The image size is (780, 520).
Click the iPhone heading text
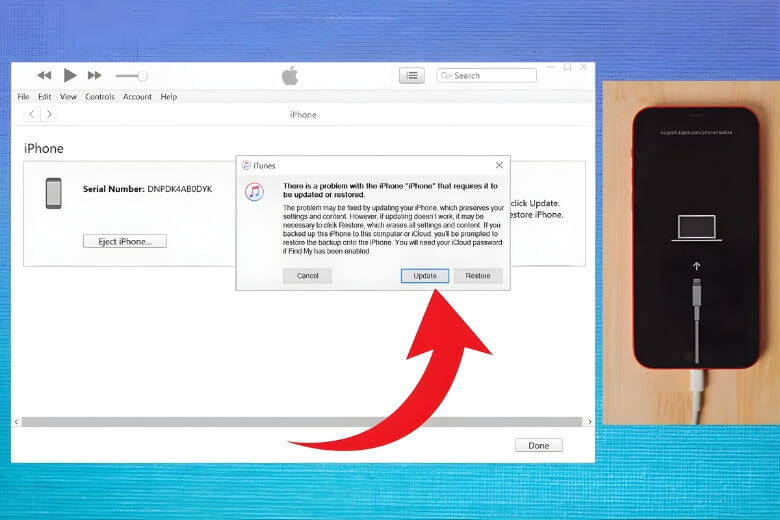pyautogui.click(x=44, y=148)
